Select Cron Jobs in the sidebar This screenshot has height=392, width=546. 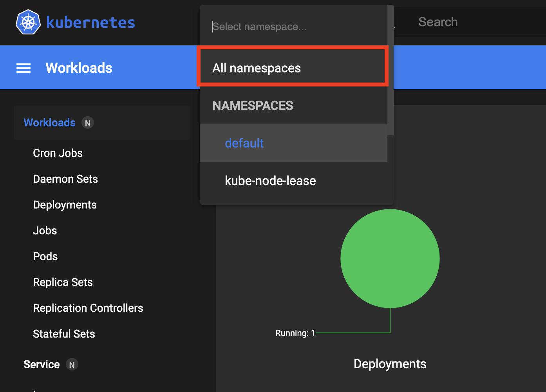click(58, 153)
